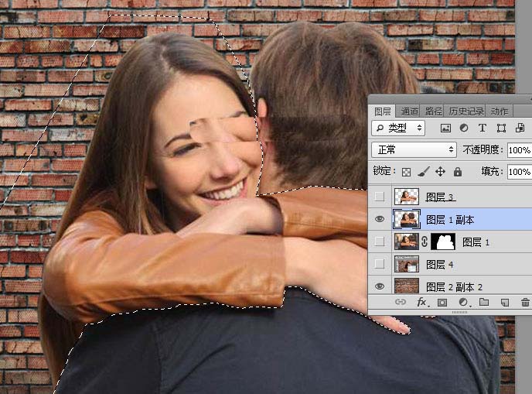The width and height of the screenshot is (532, 394).
Task: Select the adjustment layer filter icon
Action: click(x=464, y=128)
